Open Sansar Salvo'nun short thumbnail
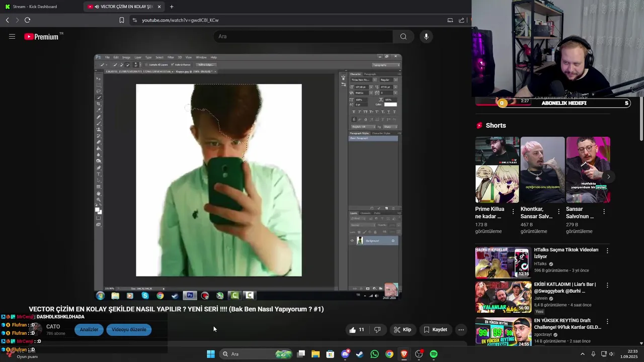 [x=588, y=169]
